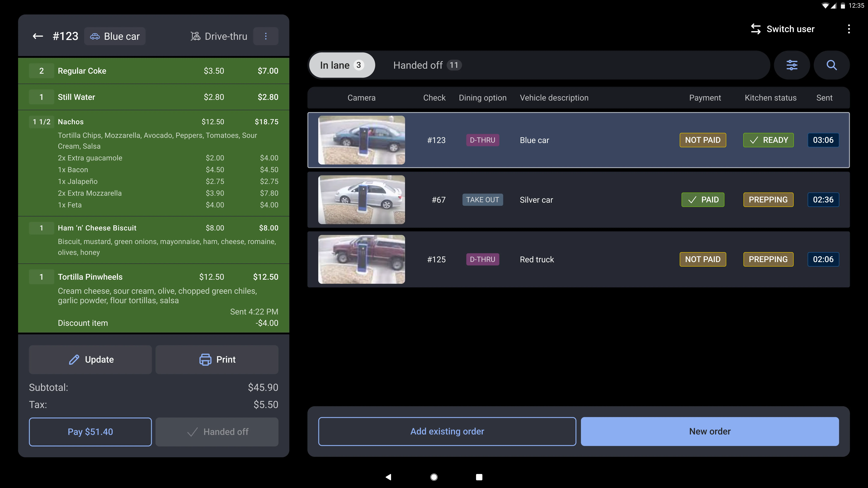Start a New order

710,431
